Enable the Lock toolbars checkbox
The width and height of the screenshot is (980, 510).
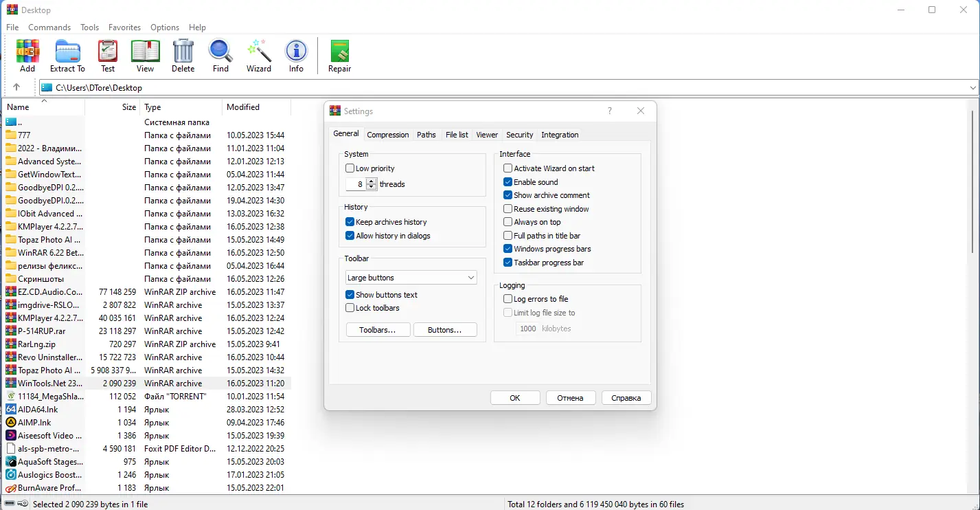tap(350, 308)
